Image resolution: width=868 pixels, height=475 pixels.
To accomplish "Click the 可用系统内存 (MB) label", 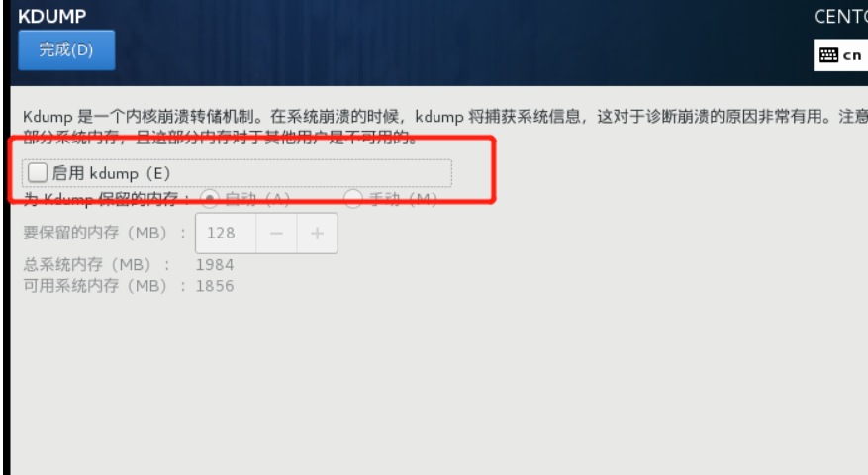I will coord(104,286).
